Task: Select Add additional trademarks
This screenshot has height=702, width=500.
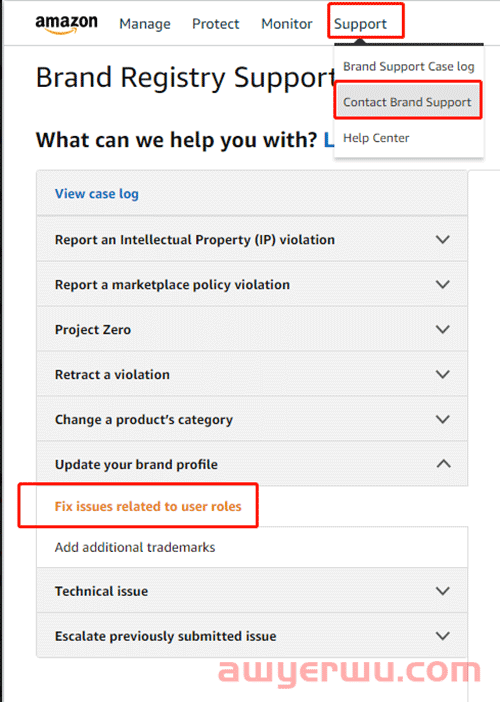Action: [x=135, y=547]
